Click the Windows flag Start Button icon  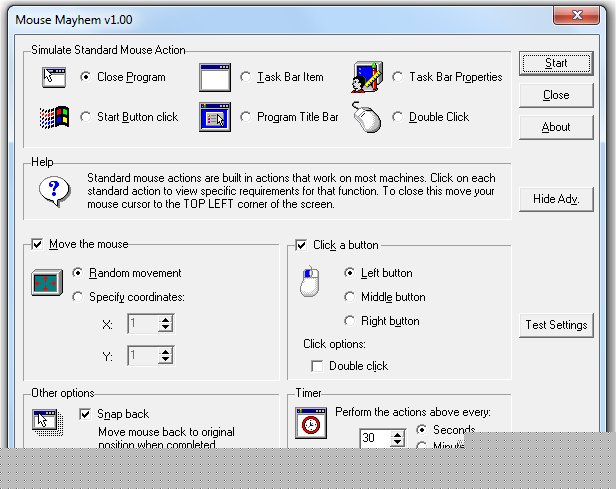point(54,117)
